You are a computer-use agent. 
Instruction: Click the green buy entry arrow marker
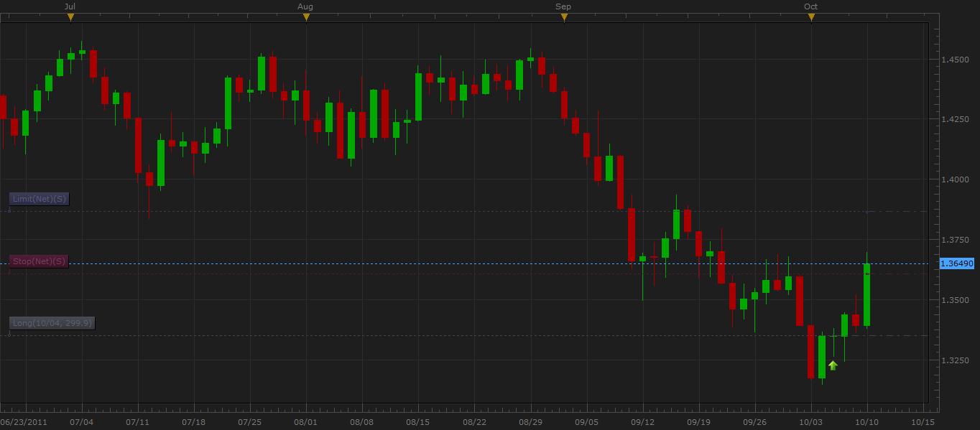coord(833,365)
